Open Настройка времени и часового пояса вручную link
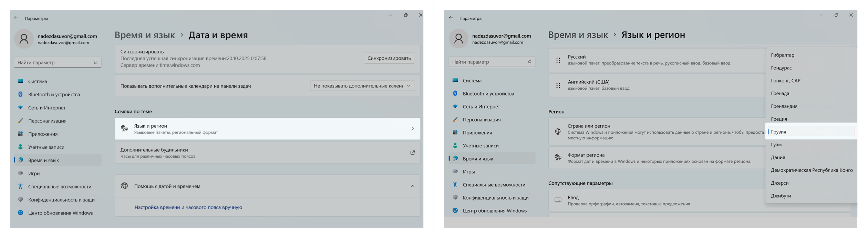The image size is (868, 238). pos(188,207)
